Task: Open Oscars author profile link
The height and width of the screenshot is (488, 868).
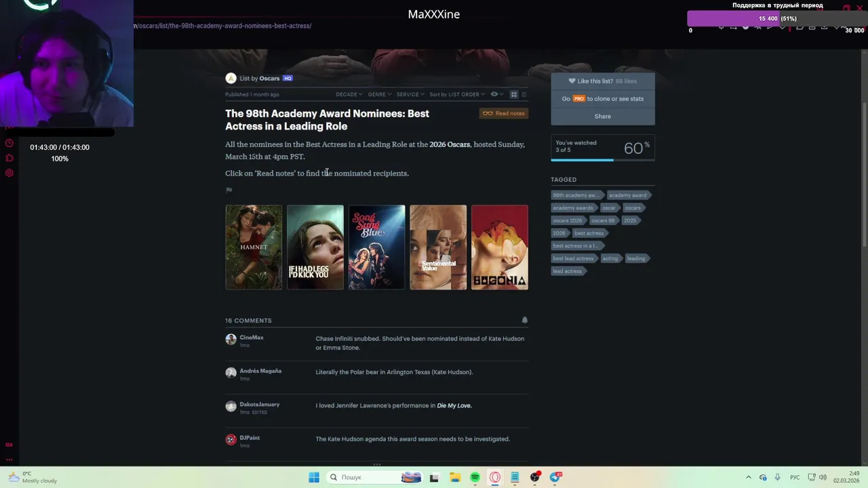Action: point(269,79)
